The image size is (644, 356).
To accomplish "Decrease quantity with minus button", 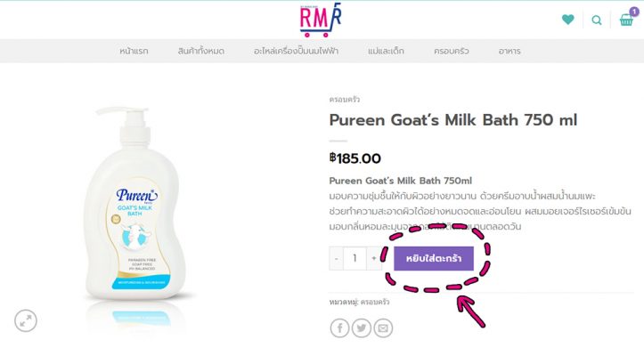I will (x=336, y=258).
